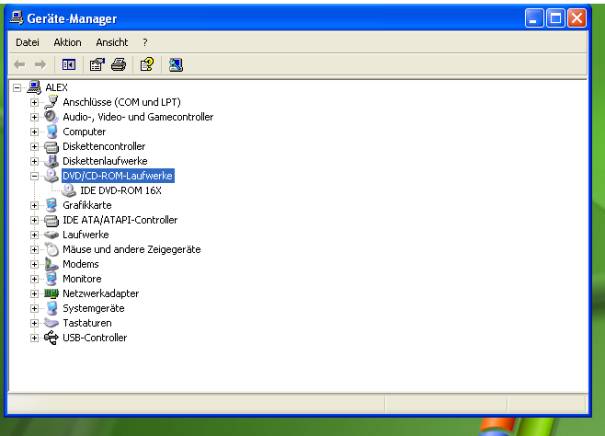Image resolution: width=605 pixels, height=436 pixels.
Task: Expand Anschlüsse (COM und LPT)
Action: click(36, 101)
